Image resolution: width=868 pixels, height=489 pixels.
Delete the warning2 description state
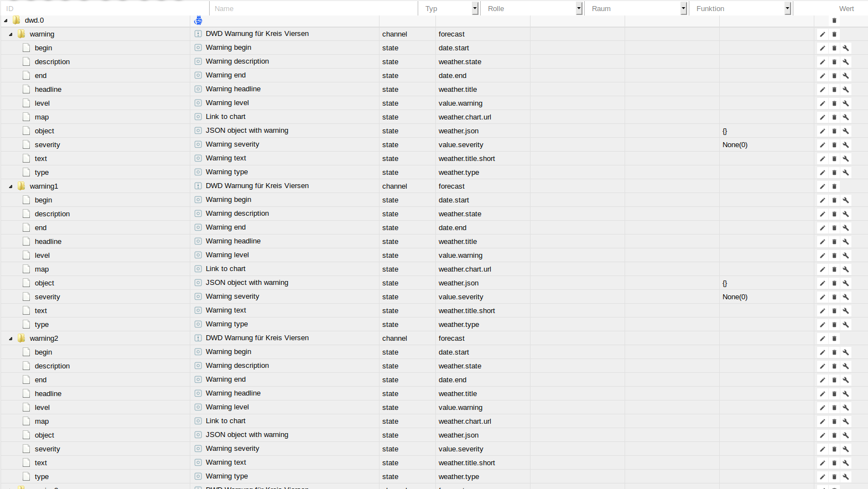(x=834, y=366)
